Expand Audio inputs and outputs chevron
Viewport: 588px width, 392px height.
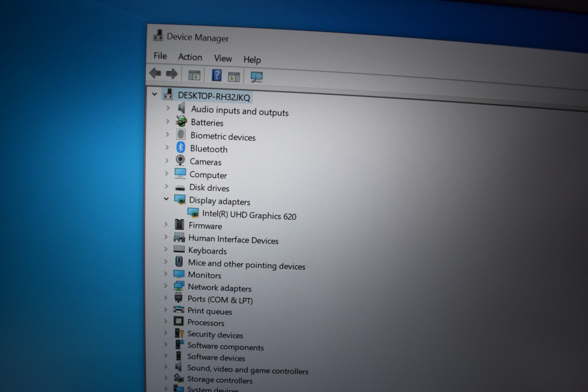[x=168, y=108]
